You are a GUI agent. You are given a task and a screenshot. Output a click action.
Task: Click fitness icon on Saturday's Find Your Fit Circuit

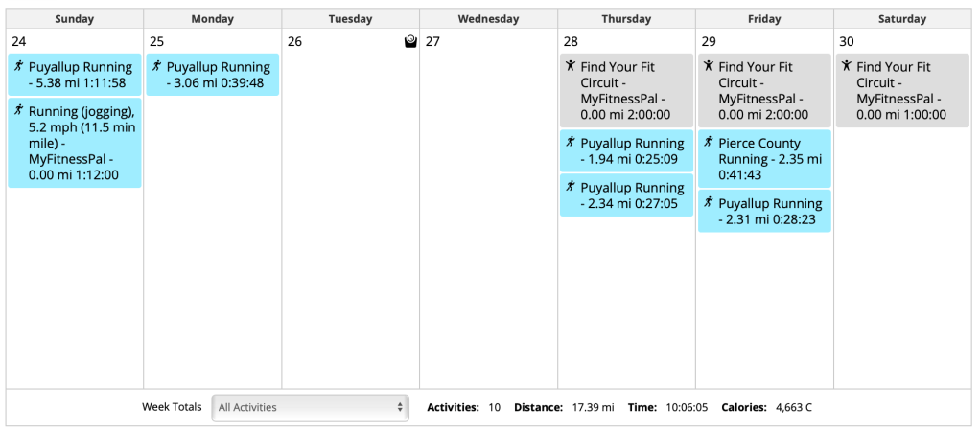point(847,66)
